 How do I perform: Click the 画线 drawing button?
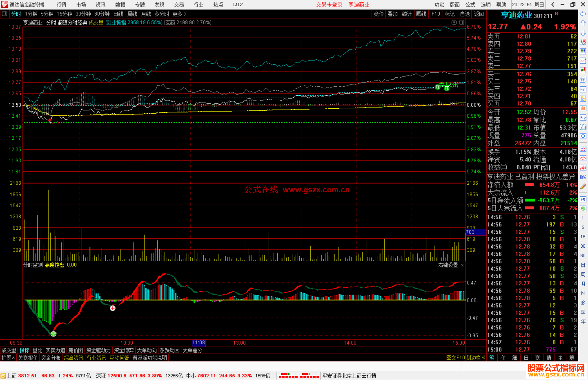[x=421, y=14]
